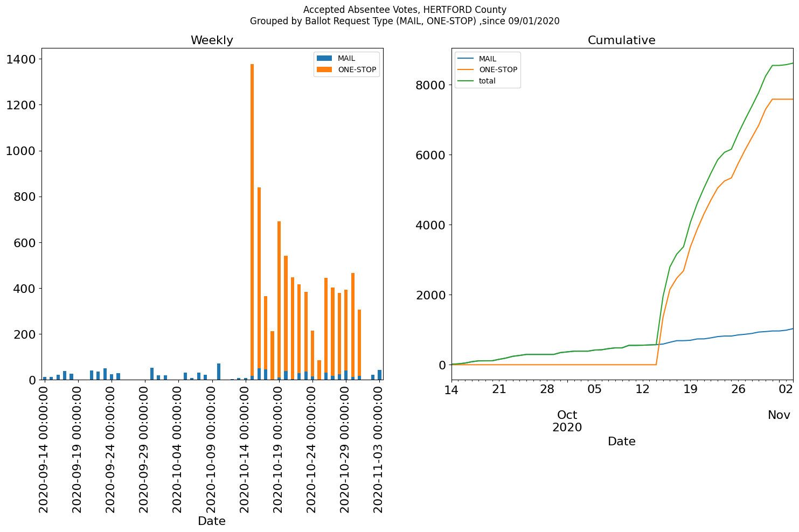
Task: Click the 2000 y-axis tick in Cumulative chart
Action: pyautogui.click(x=431, y=295)
